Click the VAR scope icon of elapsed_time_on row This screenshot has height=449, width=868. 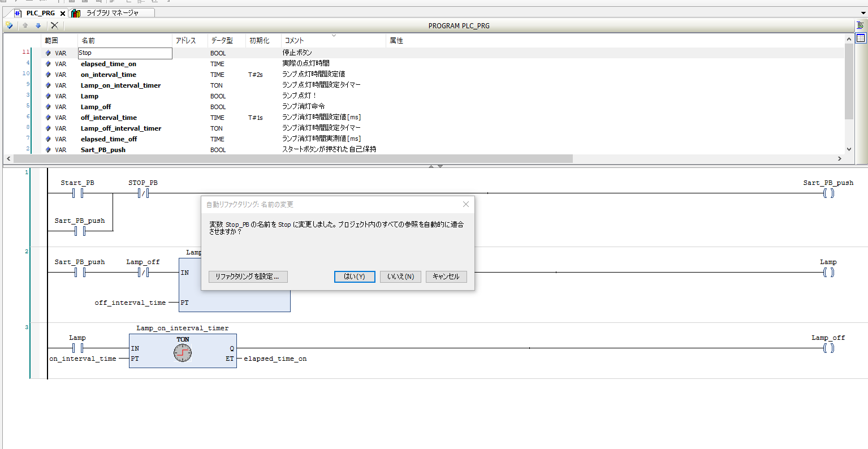coord(48,64)
